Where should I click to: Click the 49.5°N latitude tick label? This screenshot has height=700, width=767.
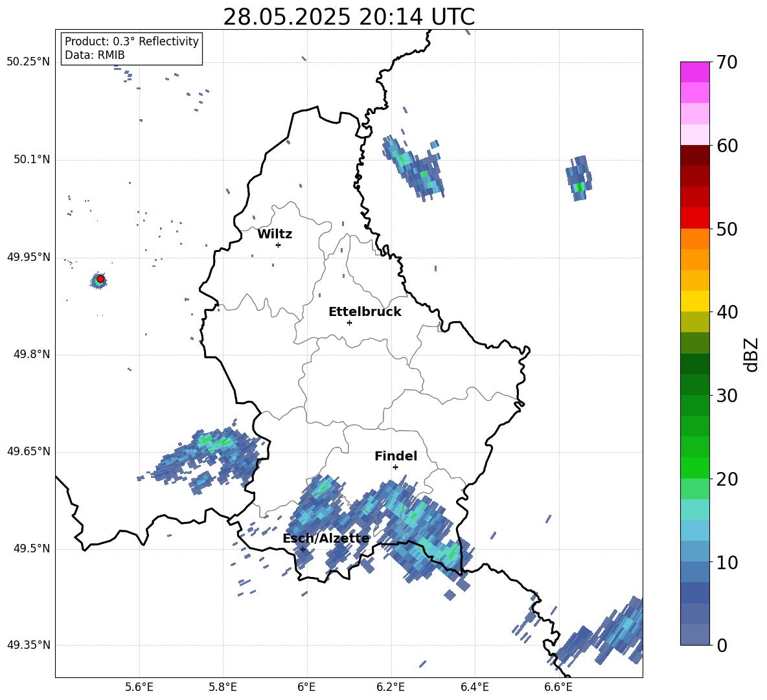[32, 548]
